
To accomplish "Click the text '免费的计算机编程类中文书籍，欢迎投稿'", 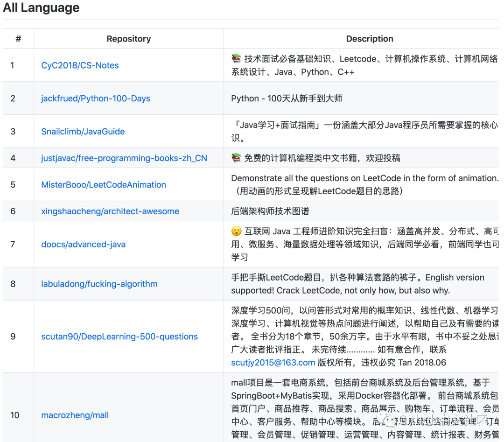I will (x=322, y=158).
